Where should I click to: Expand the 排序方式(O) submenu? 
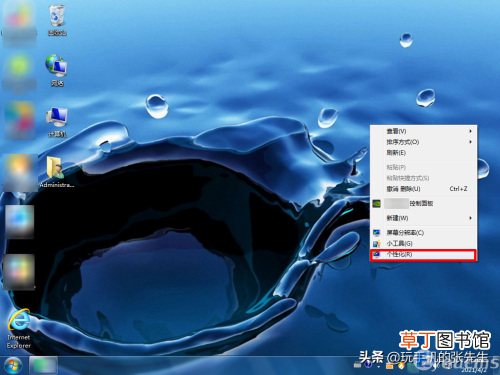(424, 142)
